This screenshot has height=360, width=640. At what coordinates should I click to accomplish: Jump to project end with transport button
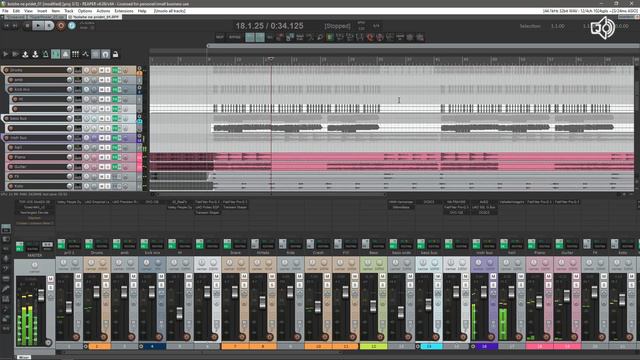[16, 26]
